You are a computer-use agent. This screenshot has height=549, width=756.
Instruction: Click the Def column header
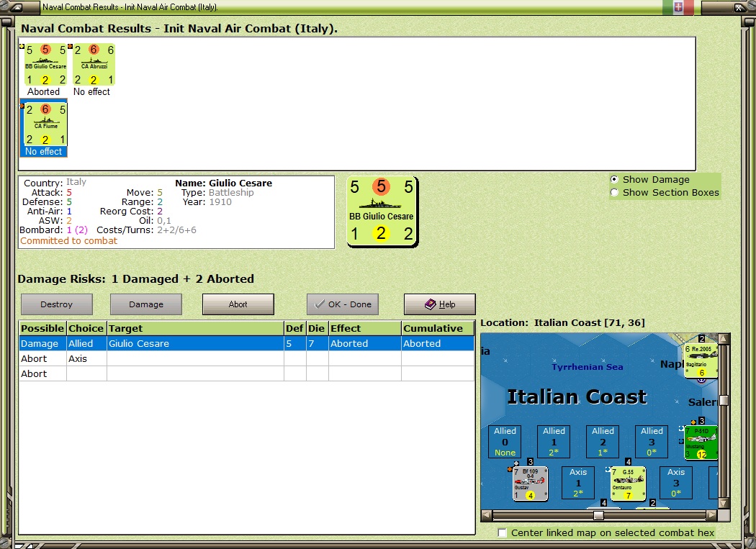(x=294, y=328)
